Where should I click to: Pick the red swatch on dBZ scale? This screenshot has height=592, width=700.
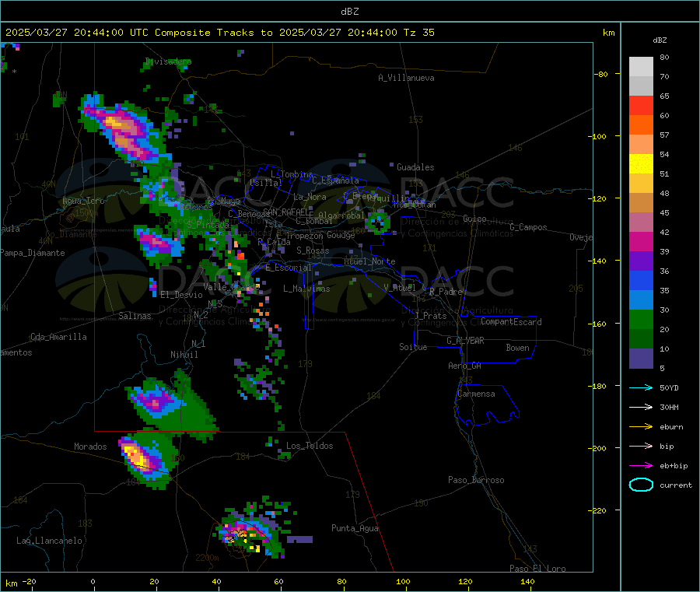641,105
